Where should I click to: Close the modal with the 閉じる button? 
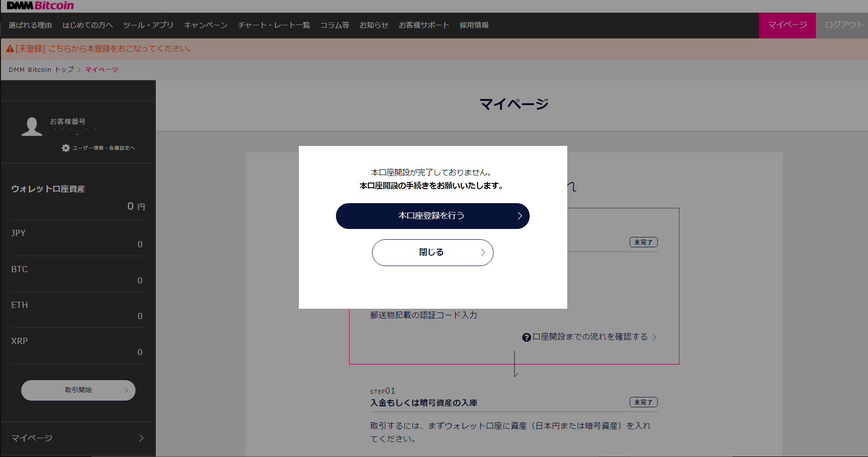[432, 252]
